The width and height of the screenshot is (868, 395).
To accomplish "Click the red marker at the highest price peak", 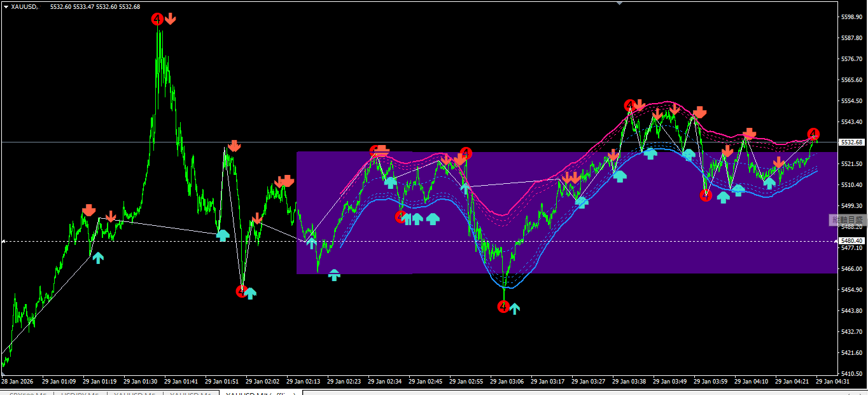I will [157, 19].
